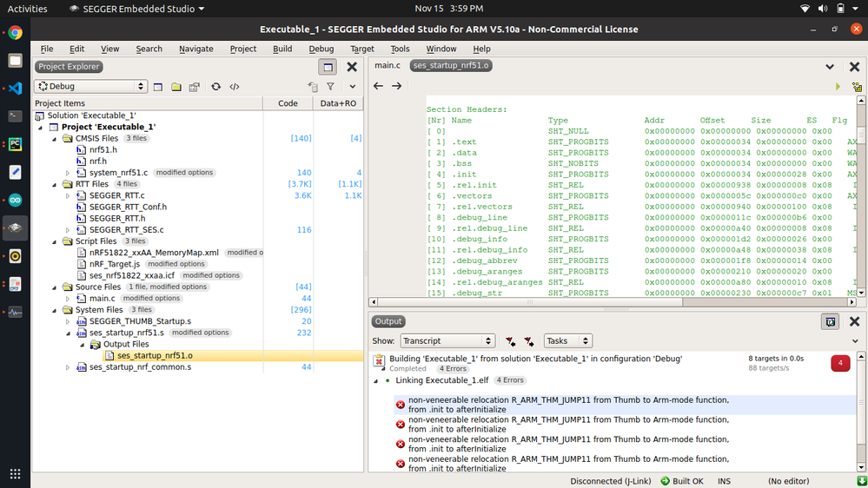Click first error icon in the linker errors list

[401, 405]
